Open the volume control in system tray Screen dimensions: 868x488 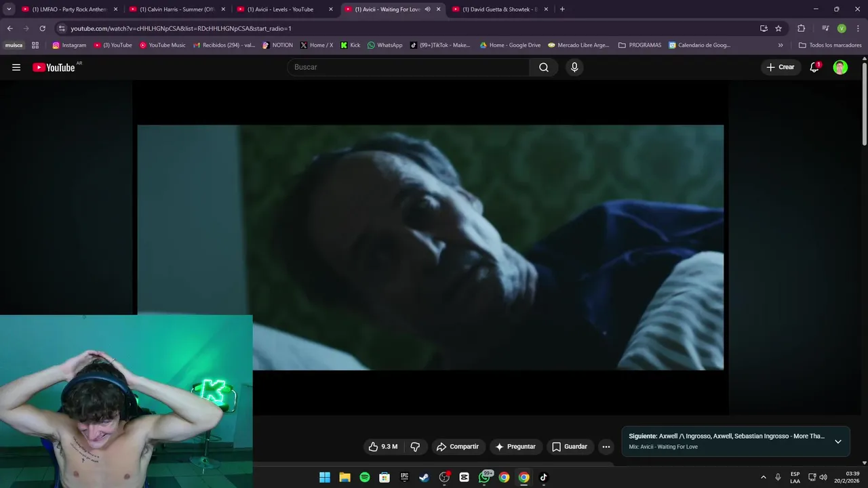[823, 477]
